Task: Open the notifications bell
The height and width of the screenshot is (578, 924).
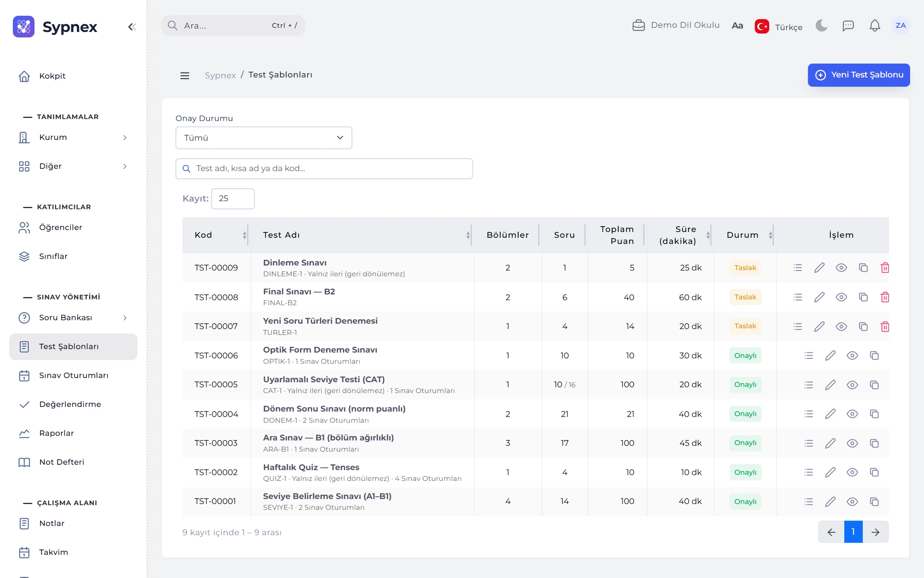Action: click(x=875, y=25)
